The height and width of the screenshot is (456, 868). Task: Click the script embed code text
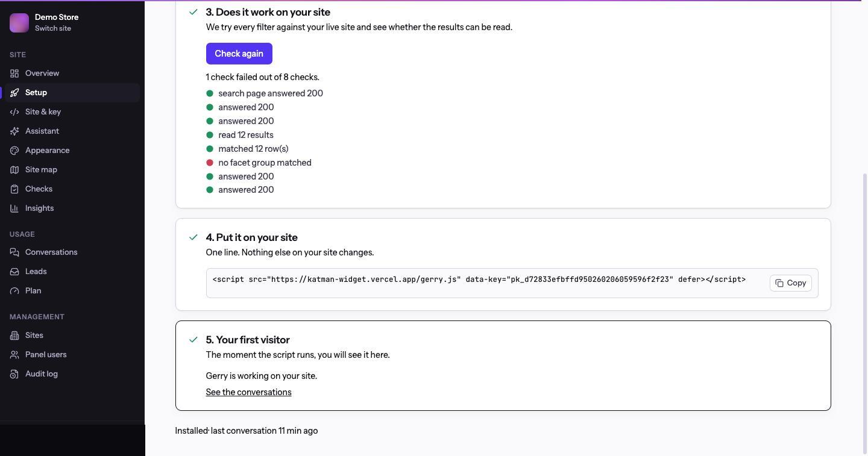[x=479, y=280]
